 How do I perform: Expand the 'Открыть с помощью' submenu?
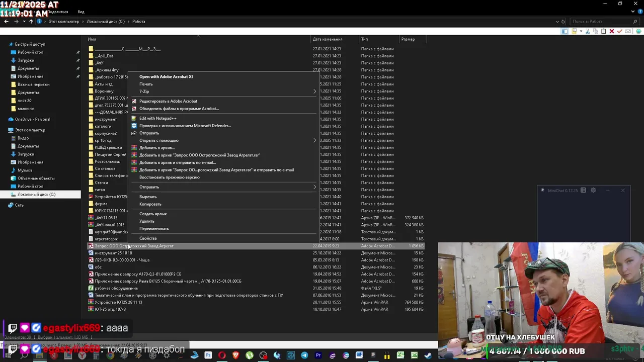tap(315, 140)
